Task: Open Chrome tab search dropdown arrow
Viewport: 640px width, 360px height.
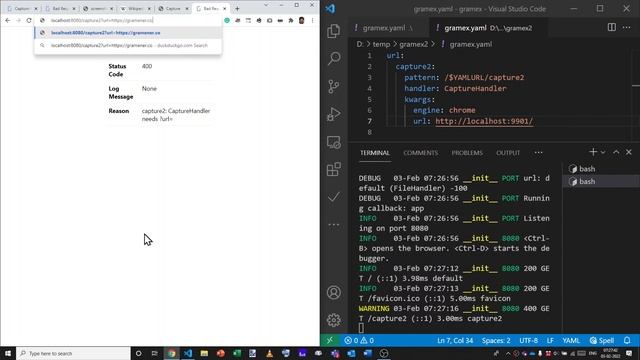Action: pyautogui.click(x=266, y=5)
